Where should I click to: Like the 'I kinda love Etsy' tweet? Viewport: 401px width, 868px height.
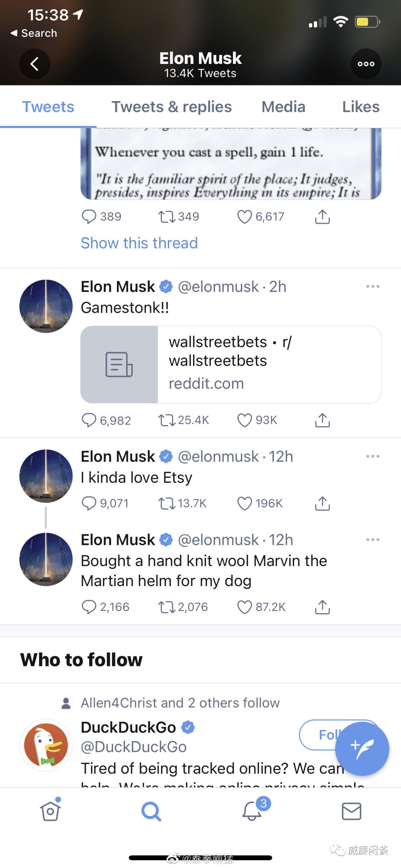click(244, 503)
